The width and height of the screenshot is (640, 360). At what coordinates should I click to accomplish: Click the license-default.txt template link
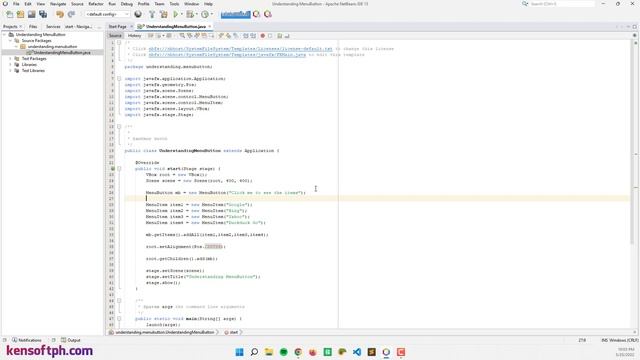[240, 49]
